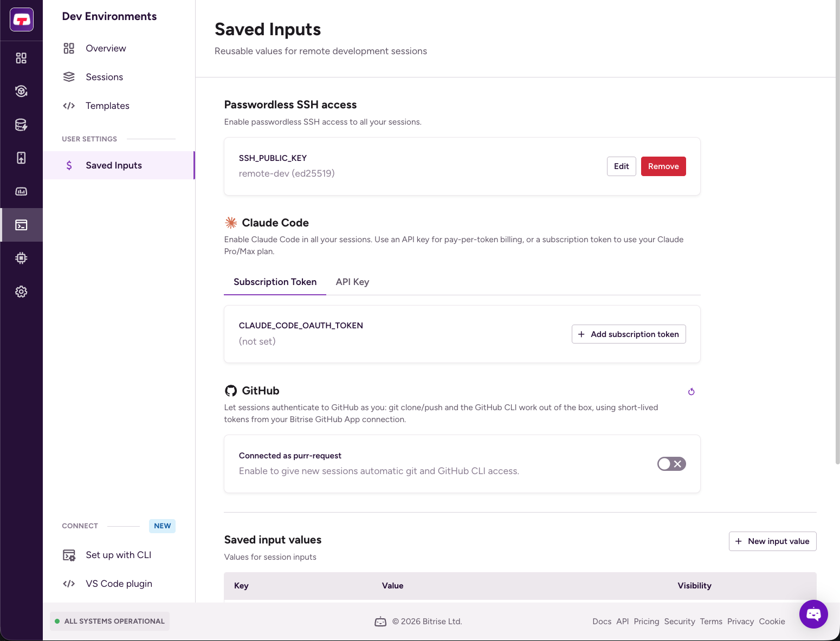Click the Key column header
Viewport: 840px width, 641px height.
(241, 586)
